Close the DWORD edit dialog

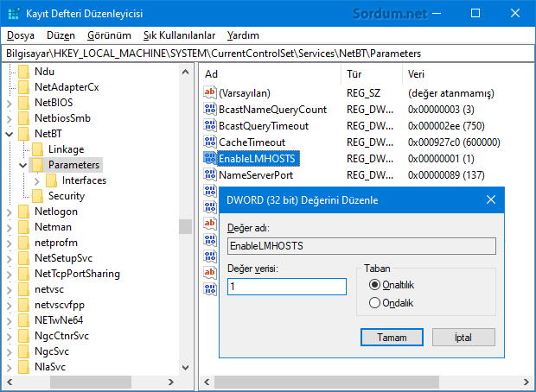491,199
